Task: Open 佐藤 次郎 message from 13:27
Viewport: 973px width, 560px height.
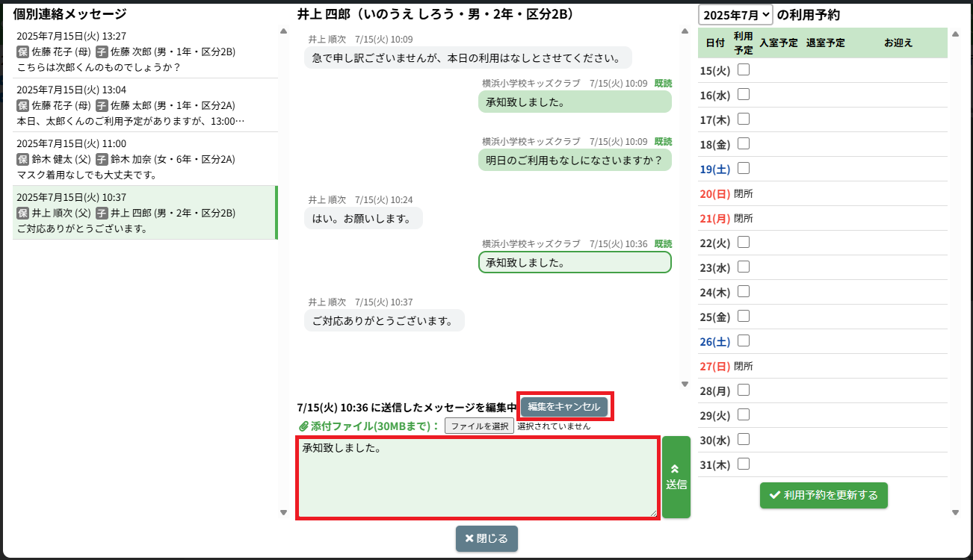Action: (x=145, y=52)
